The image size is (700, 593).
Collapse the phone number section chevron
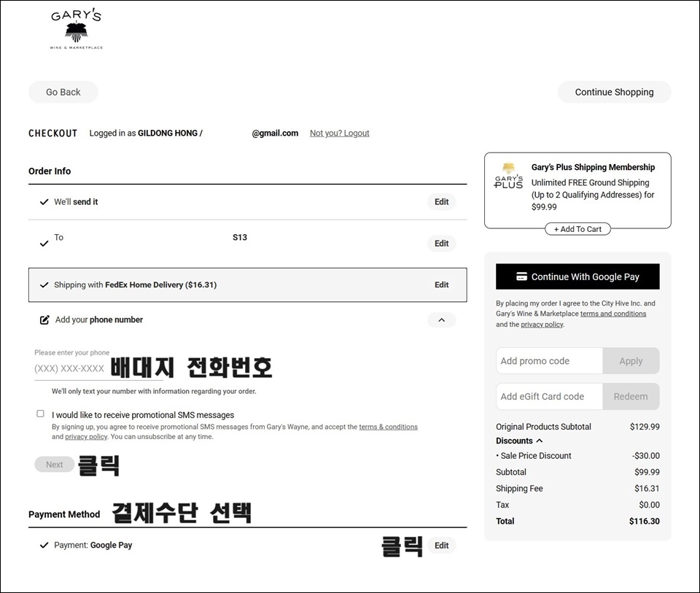tap(442, 319)
